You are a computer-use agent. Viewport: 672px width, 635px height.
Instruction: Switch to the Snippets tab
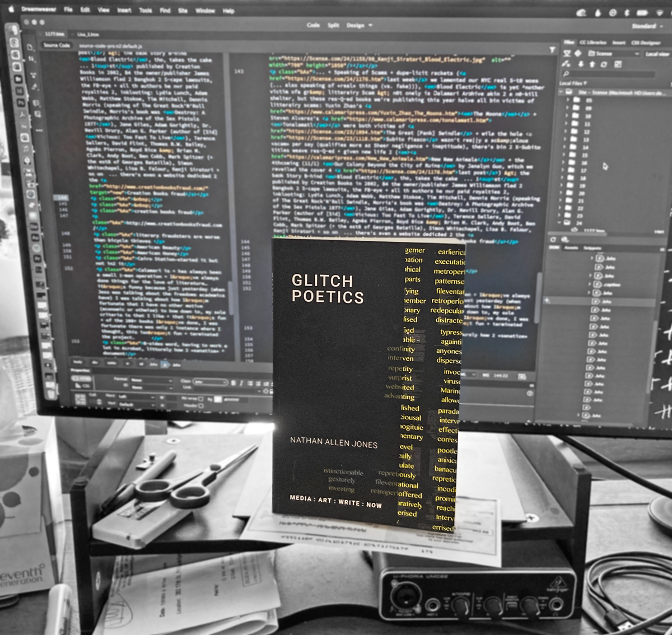coord(592,248)
